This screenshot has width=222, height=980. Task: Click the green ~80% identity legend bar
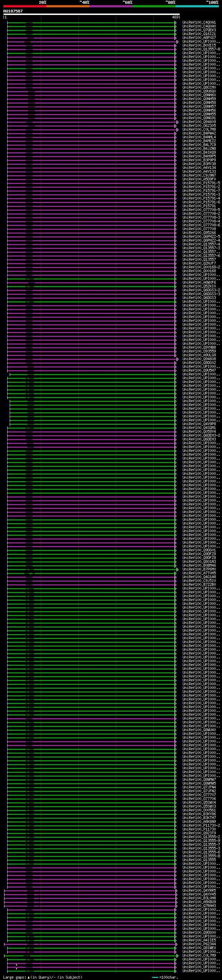(x=154, y=6)
